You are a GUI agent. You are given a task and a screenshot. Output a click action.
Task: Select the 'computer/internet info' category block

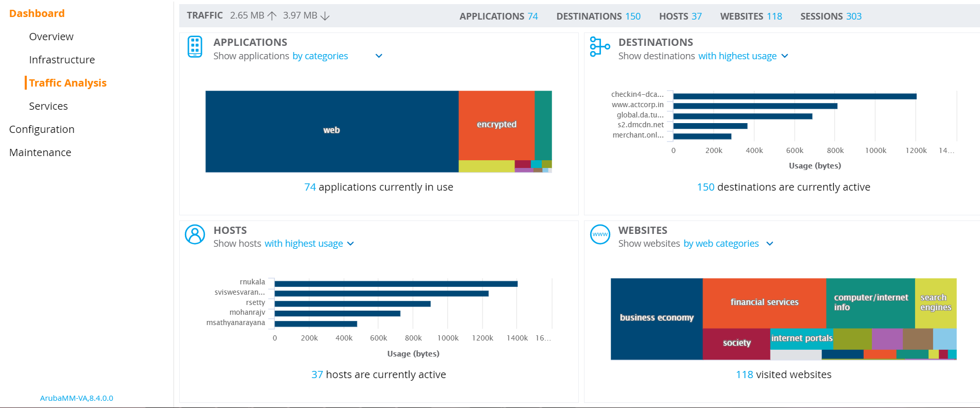point(870,303)
